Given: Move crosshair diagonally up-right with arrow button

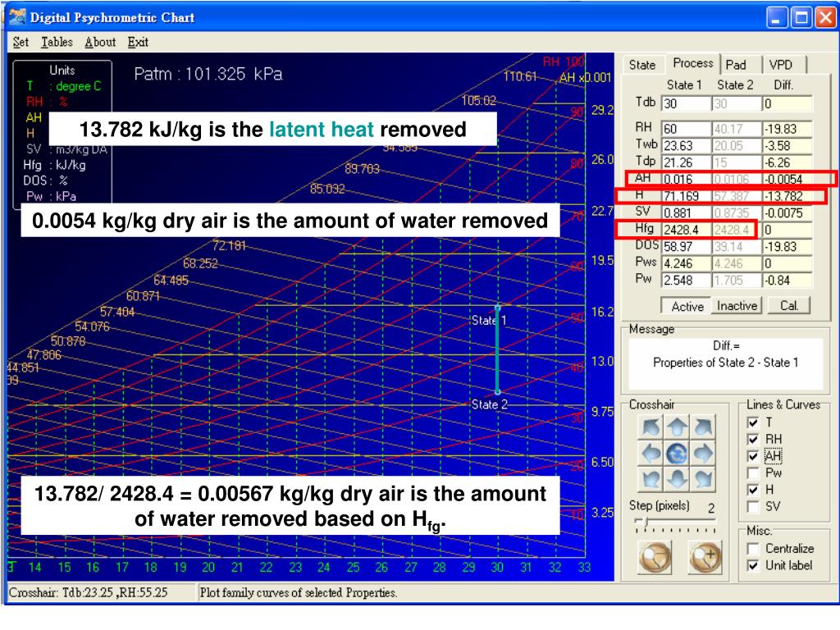Looking at the screenshot, I should click(x=703, y=427).
